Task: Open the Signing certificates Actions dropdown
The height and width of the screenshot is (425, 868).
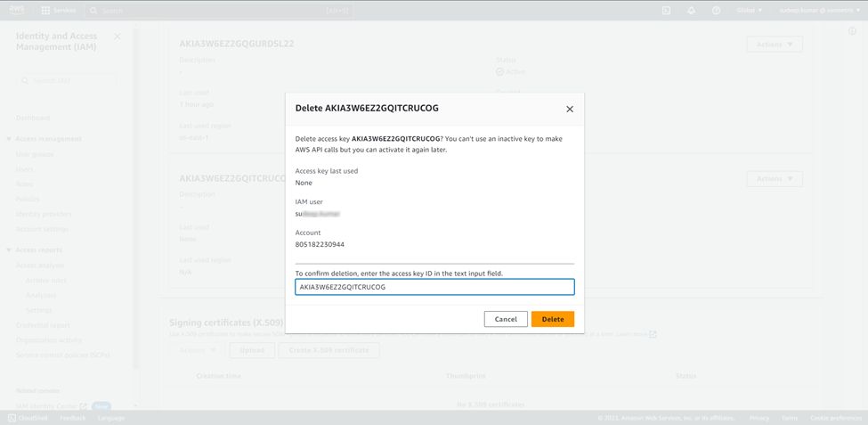Action: tap(197, 350)
